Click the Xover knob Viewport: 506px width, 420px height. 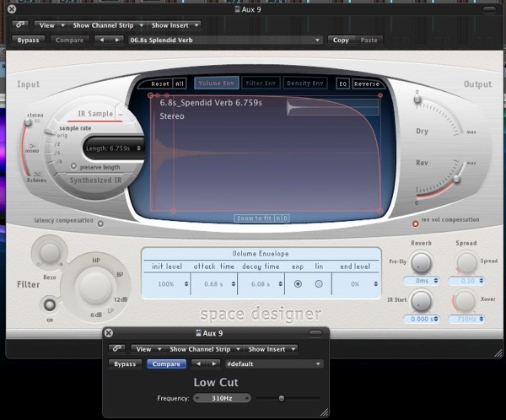465,301
